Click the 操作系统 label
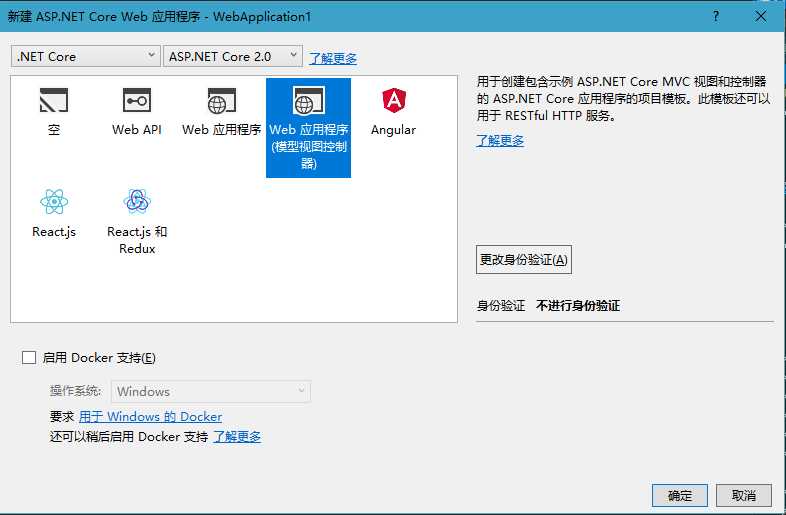Screen dimensions: 786x515 tap(75, 391)
